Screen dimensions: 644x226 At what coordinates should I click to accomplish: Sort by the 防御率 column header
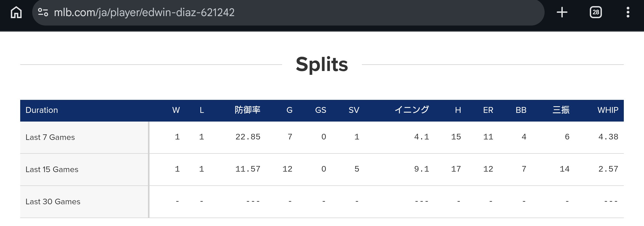coord(247,110)
